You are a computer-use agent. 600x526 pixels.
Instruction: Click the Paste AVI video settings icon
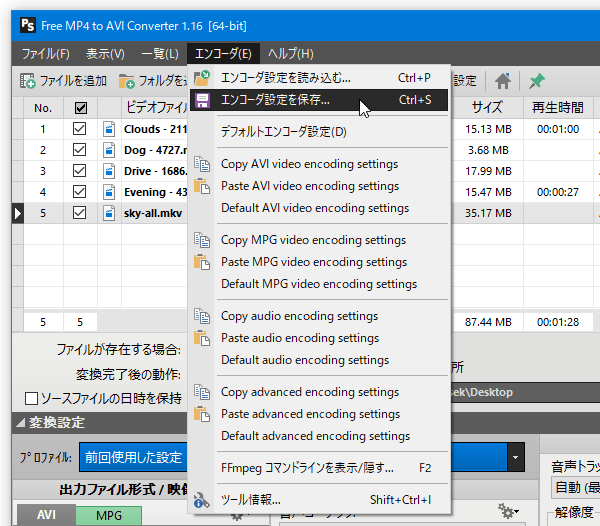point(202,186)
